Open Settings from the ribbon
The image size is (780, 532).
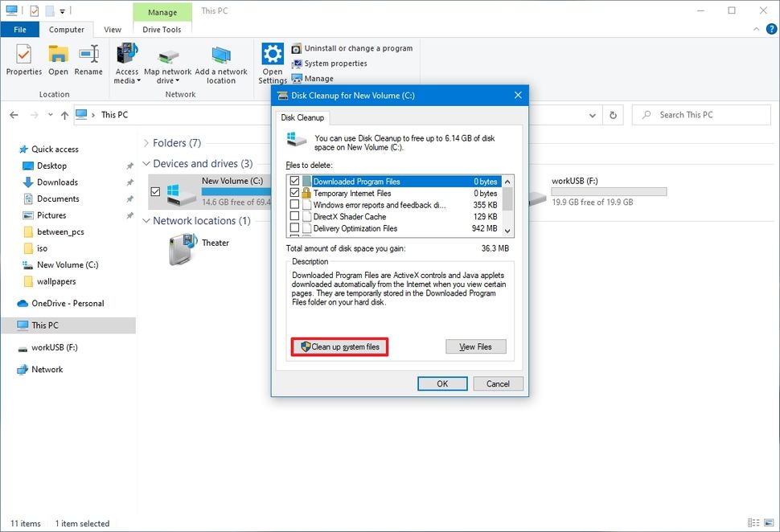[x=273, y=63]
